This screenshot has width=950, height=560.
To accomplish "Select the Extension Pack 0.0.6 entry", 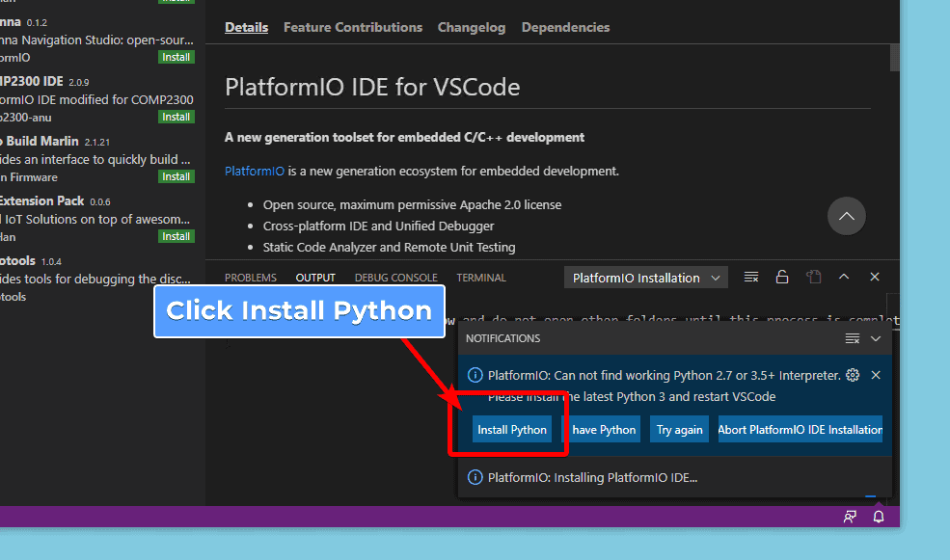I will coord(99,219).
